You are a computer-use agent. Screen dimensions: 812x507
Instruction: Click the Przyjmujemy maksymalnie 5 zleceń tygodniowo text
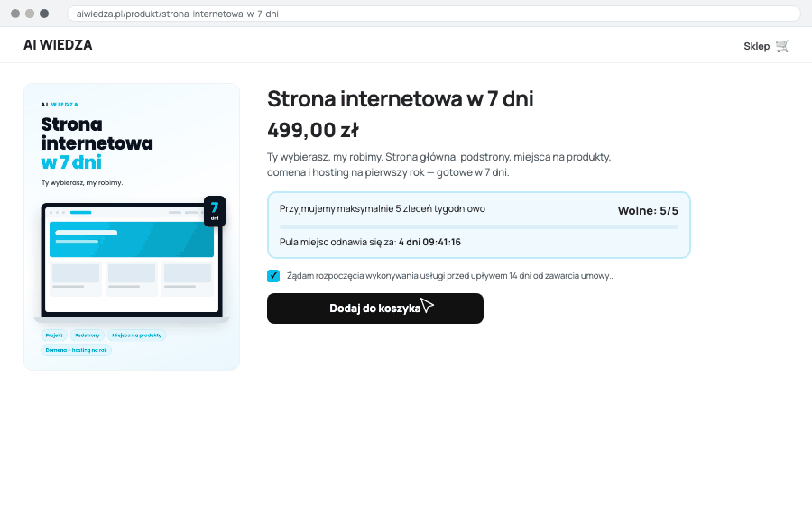(383, 208)
